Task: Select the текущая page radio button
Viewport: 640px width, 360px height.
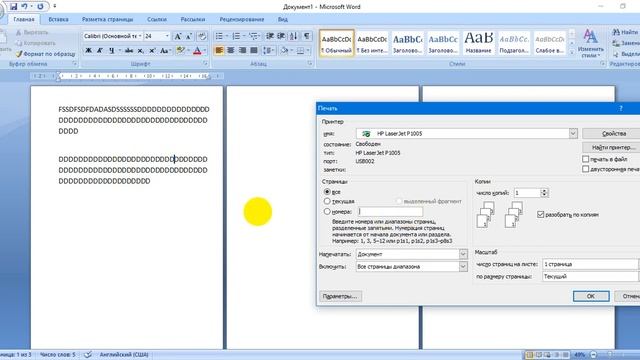Action: [327, 201]
